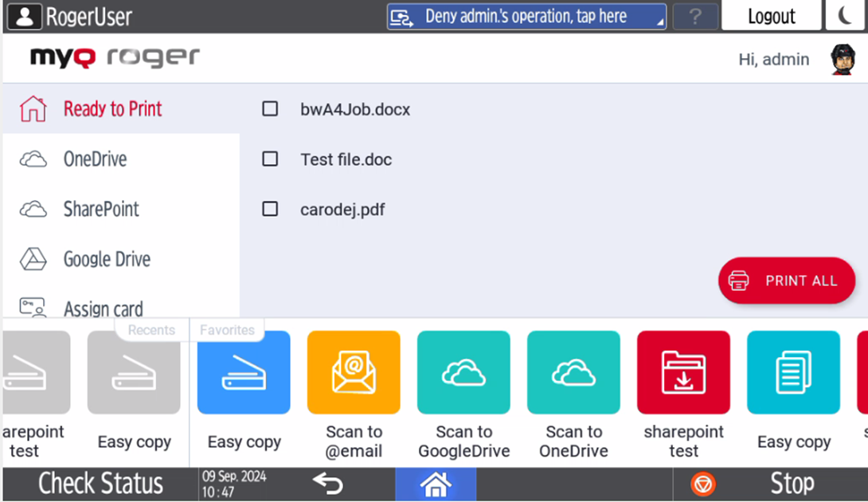Open OneDrive in the sidebar
868x502 pixels.
95,159
